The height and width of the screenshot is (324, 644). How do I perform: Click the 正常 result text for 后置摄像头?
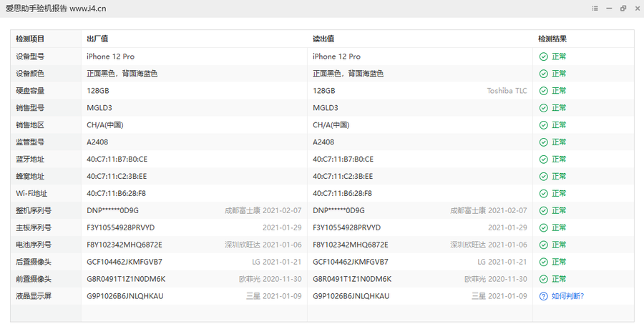[x=559, y=262]
